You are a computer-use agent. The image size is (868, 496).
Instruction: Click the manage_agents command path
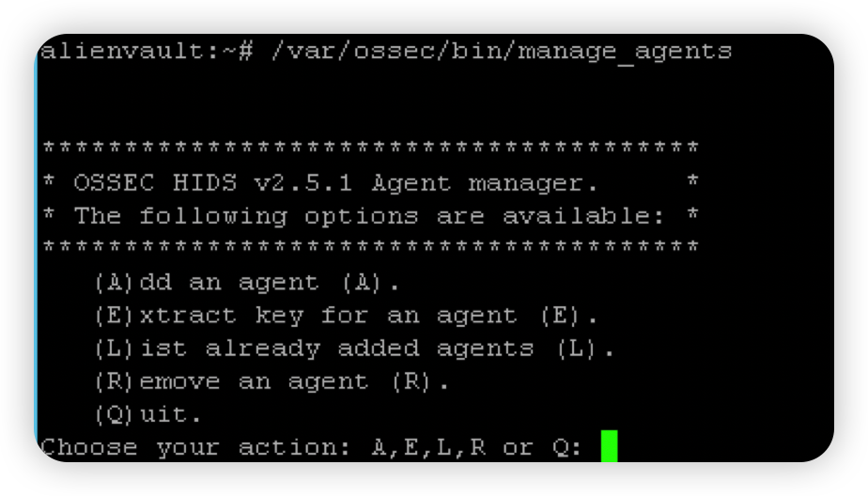coord(502,52)
